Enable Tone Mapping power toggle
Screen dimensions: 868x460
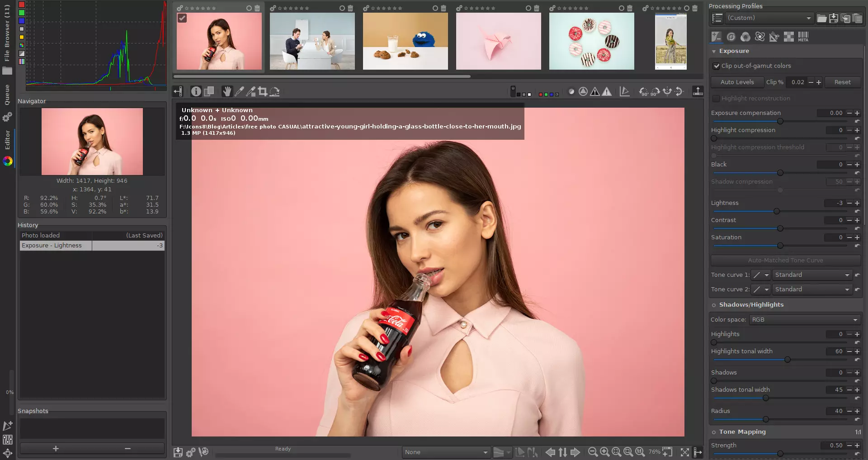click(714, 432)
